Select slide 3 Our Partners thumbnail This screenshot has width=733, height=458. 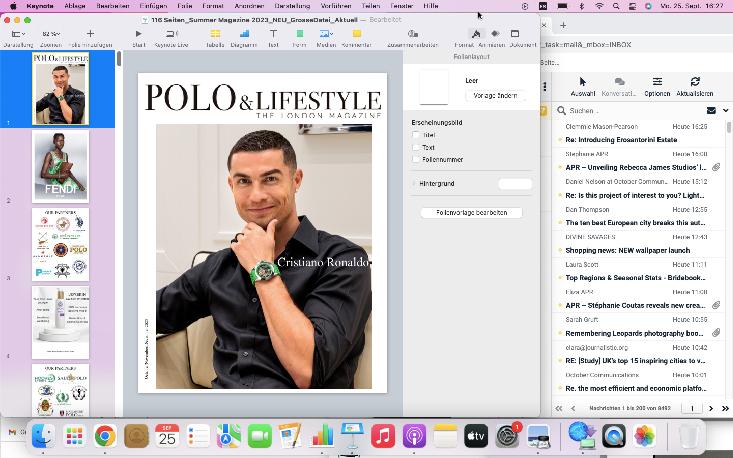[x=60, y=244]
